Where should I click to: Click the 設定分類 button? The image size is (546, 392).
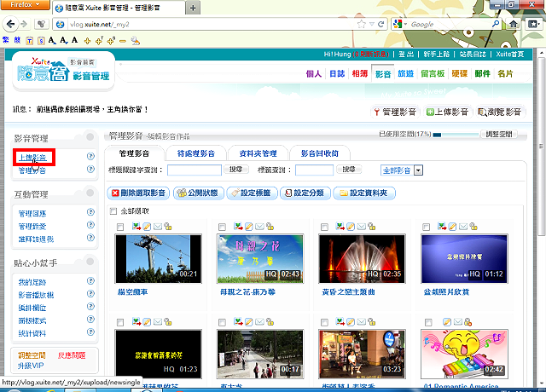(x=305, y=193)
